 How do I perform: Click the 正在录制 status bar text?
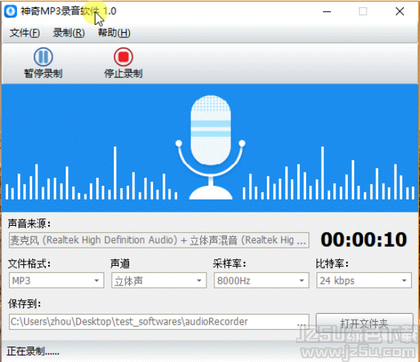pyautogui.click(x=33, y=351)
